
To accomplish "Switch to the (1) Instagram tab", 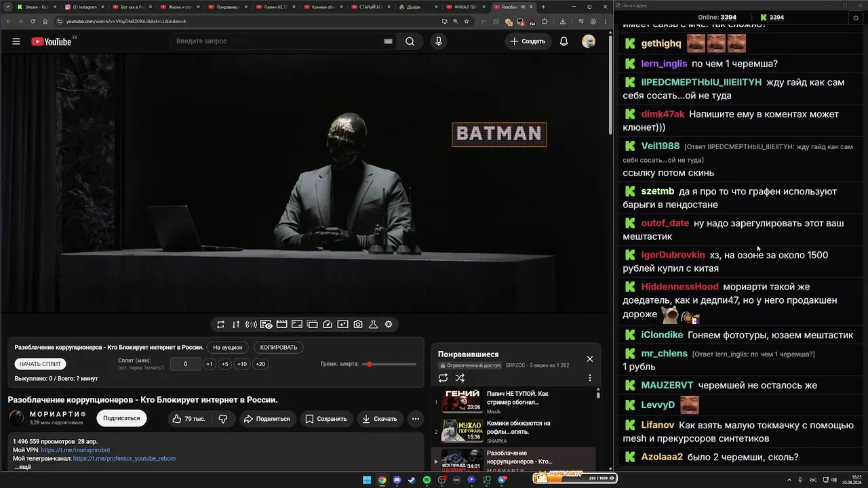I will point(83,7).
